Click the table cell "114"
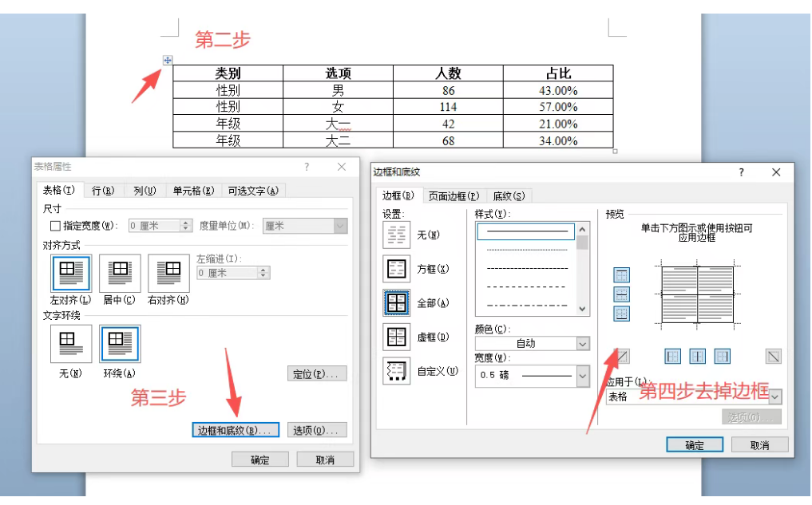Screen dimensions: 812x505 pyautogui.click(x=448, y=107)
